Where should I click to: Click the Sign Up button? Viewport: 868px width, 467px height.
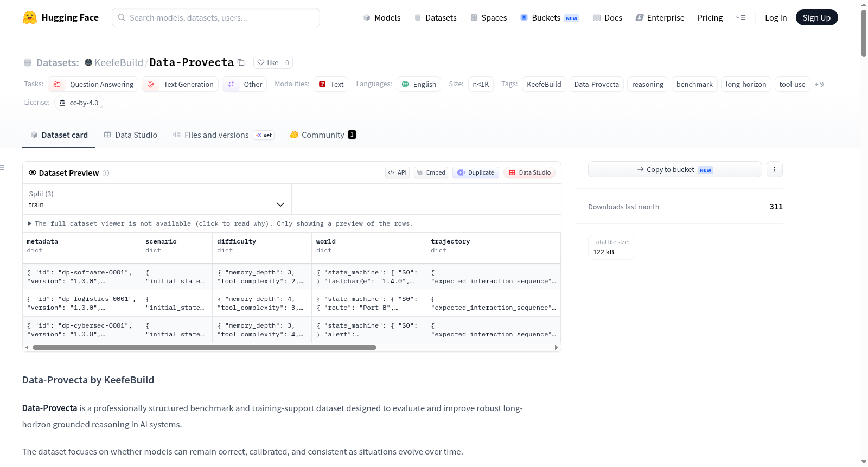816,17
